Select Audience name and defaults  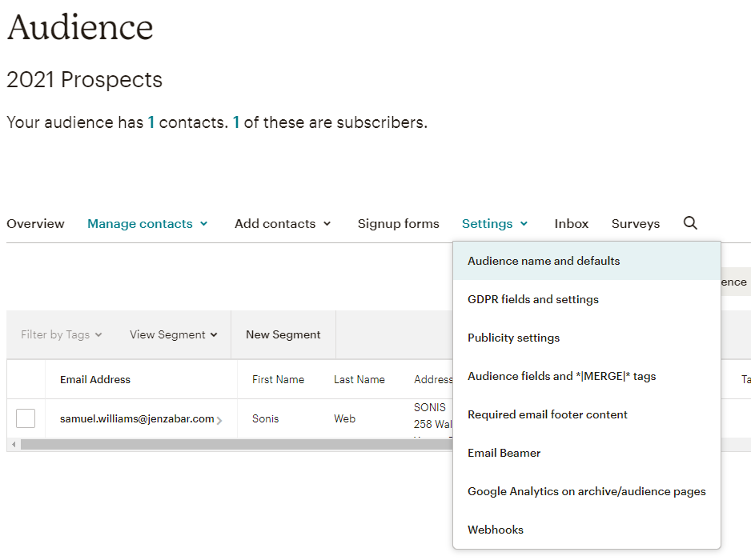coord(544,261)
